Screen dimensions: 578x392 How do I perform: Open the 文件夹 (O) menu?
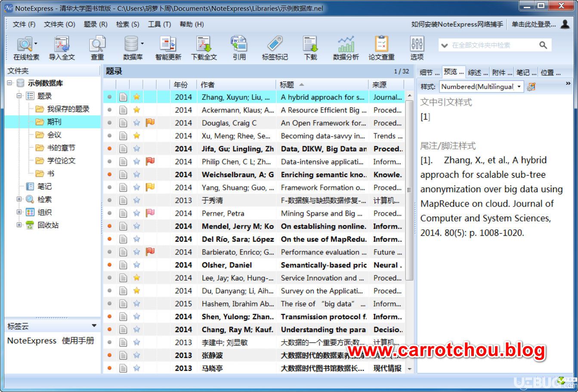(x=59, y=24)
